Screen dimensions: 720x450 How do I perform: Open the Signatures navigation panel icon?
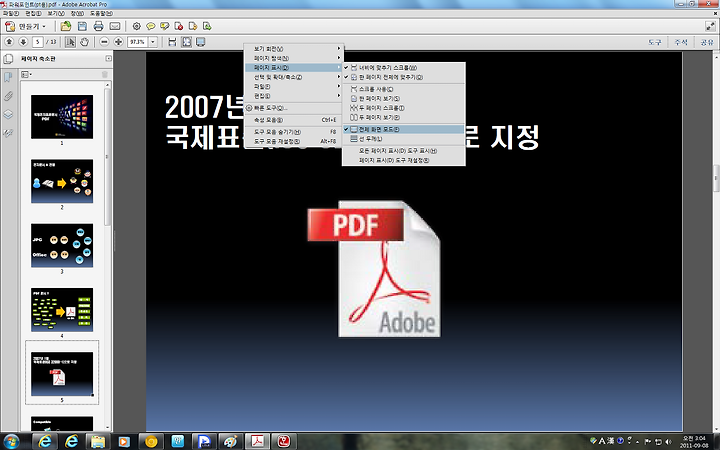coord(8,133)
